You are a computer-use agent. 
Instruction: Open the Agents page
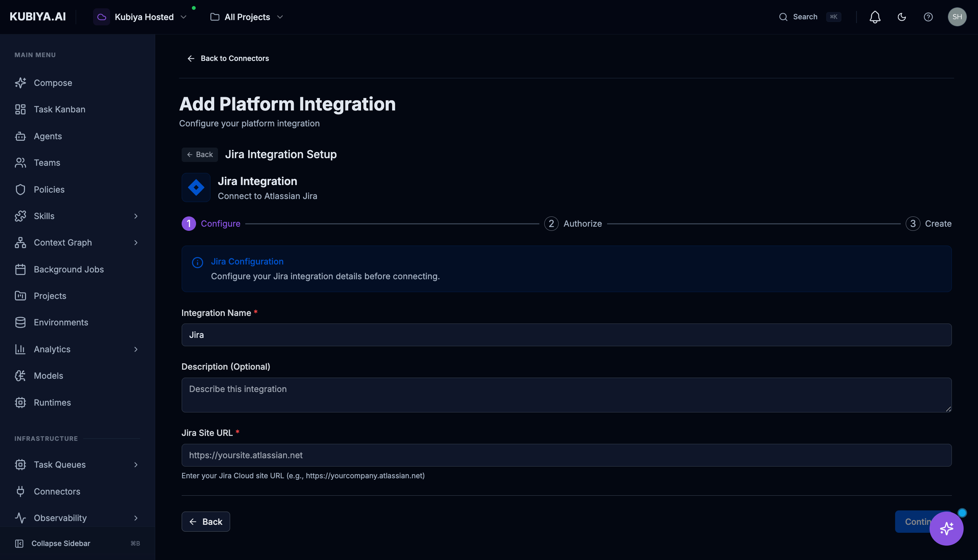48,136
